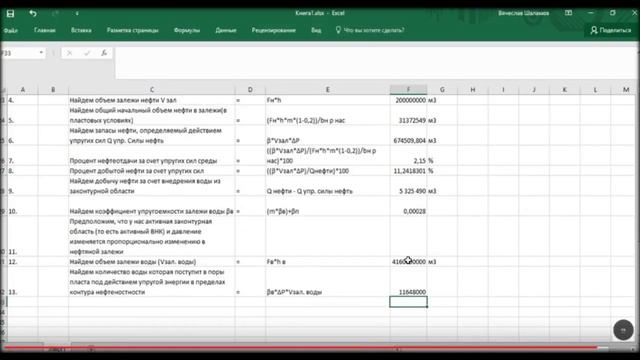Image resolution: width=640 pixels, height=360 pixels.
Task: Click the 'Что вы хотите сделать?' search box
Action: pos(370,30)
